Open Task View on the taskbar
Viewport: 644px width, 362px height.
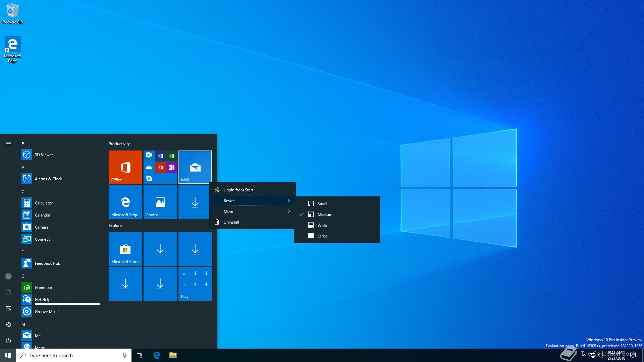click(140, 355)
